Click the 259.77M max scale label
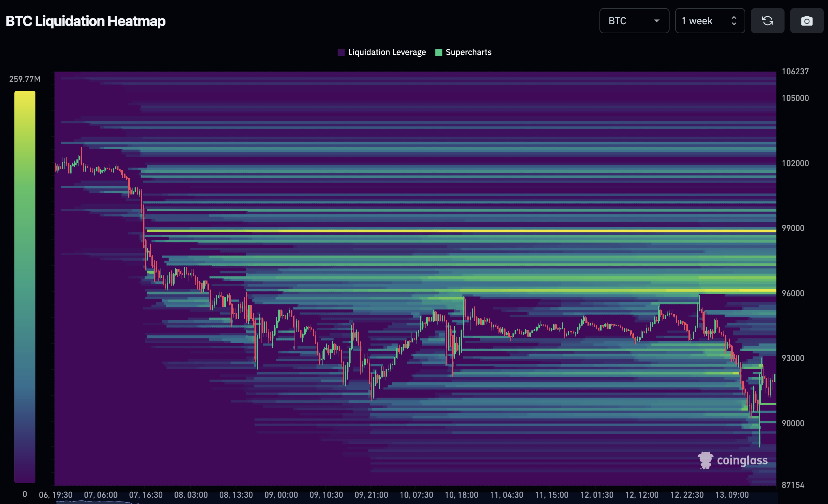 click(25, 79)
